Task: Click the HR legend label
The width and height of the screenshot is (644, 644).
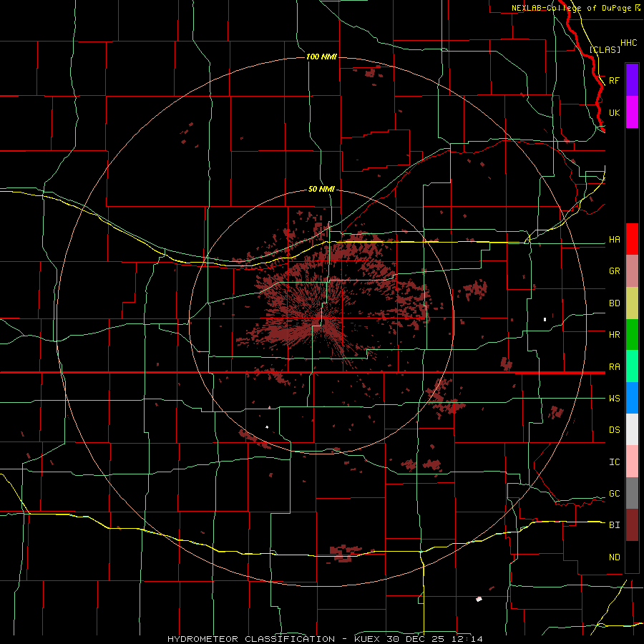Action: [x=614, y=335]
